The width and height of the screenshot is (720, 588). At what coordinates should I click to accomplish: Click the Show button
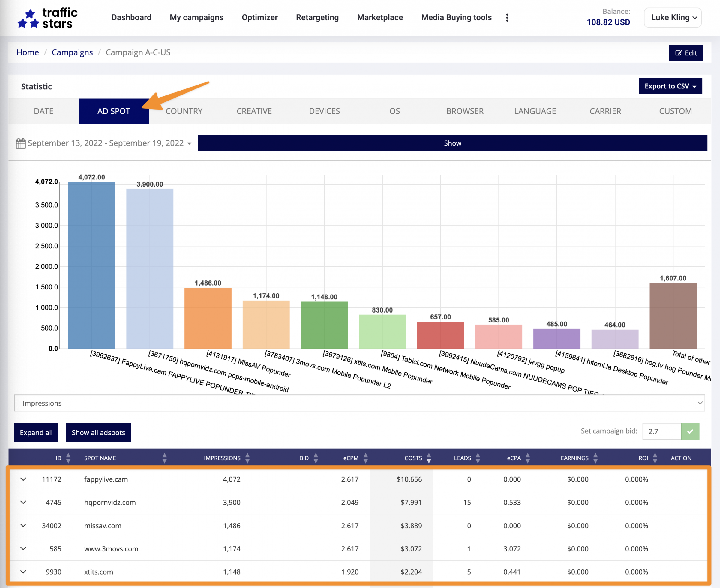[x=452, y=143]
